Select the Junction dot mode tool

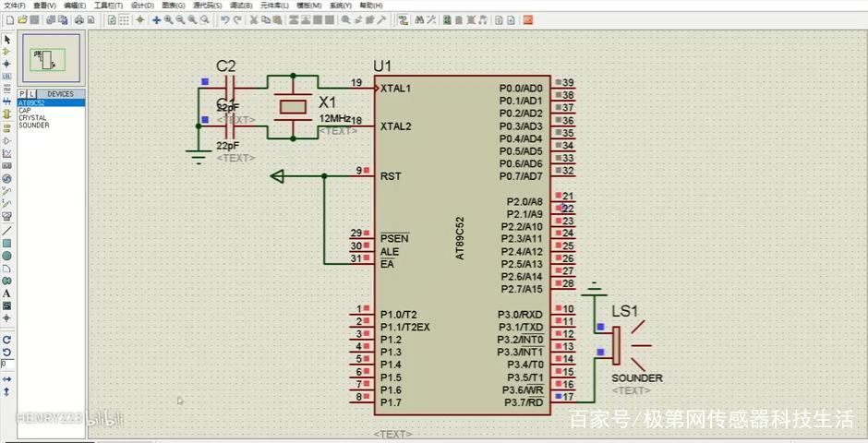tap(7, 64)
